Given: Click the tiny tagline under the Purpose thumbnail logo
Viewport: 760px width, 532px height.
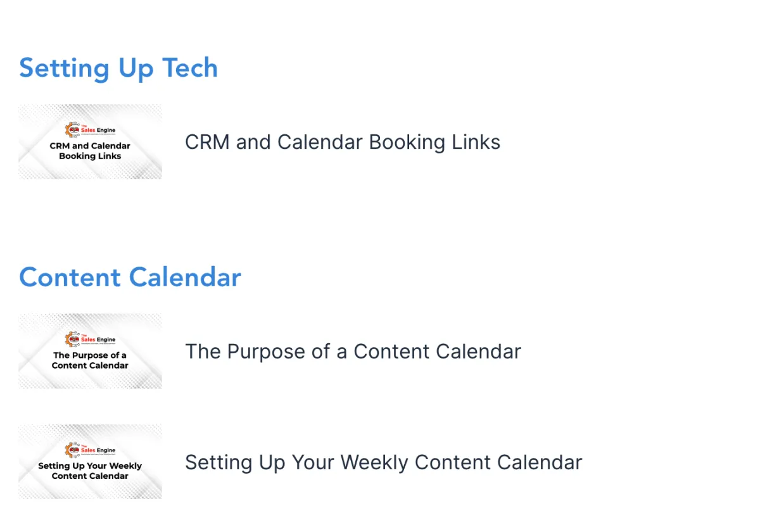Looking at the screenshot, I should click(98, 345).
